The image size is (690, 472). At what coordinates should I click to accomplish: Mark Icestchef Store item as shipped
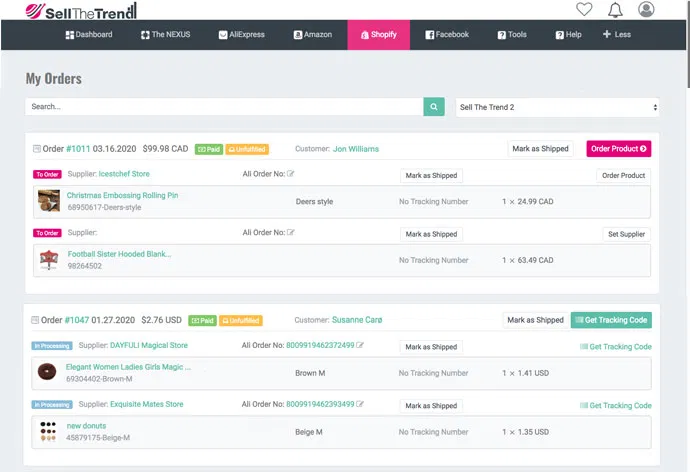(431, 176)
